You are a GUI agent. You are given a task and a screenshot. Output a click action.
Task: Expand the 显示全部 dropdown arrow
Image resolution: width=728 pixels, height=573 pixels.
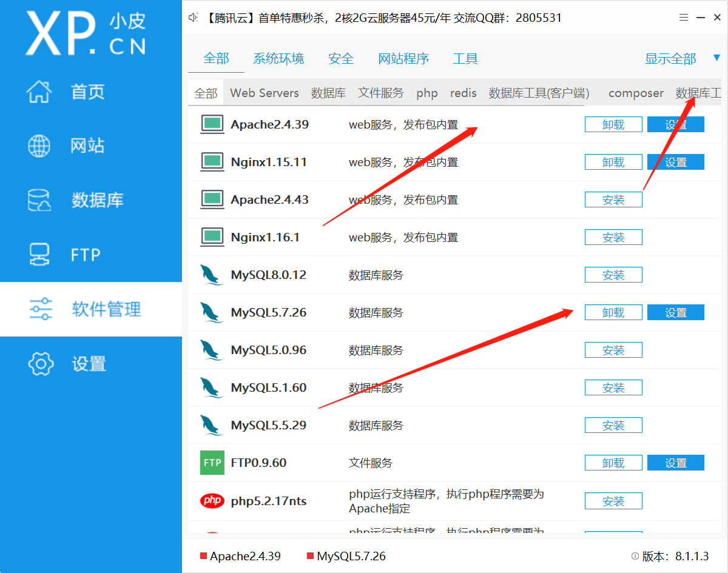click(x=716, y=58)
